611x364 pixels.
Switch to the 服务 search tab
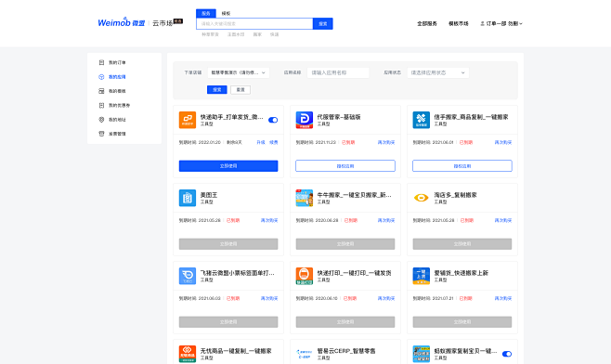pos(206,13)
